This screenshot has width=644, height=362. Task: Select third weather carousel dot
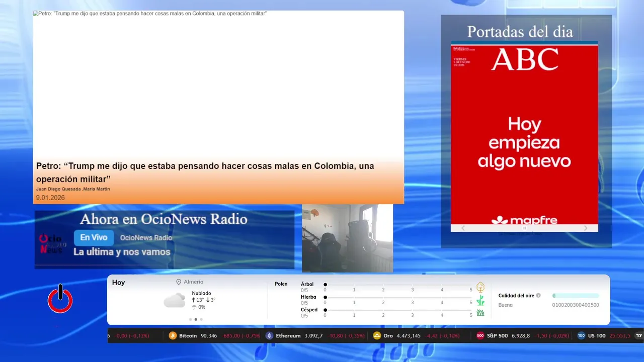pyautogui.click(x=201, y=319)
